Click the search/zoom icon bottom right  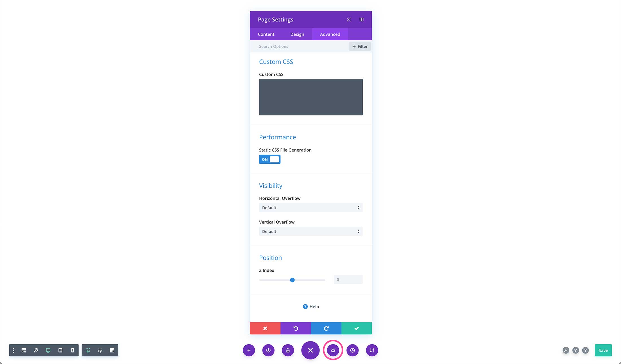coord(565,350)
